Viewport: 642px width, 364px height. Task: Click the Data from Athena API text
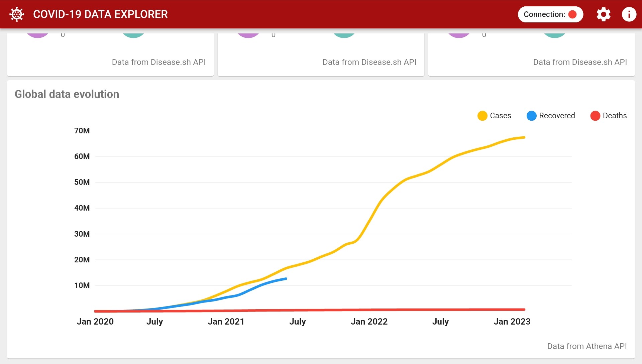point(587,346)
